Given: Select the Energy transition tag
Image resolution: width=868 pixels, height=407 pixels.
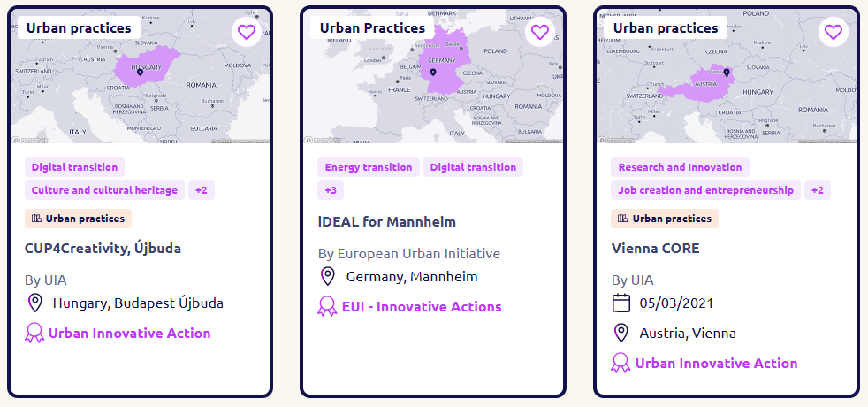Looking at the screenshot, I should click(369, 167).
